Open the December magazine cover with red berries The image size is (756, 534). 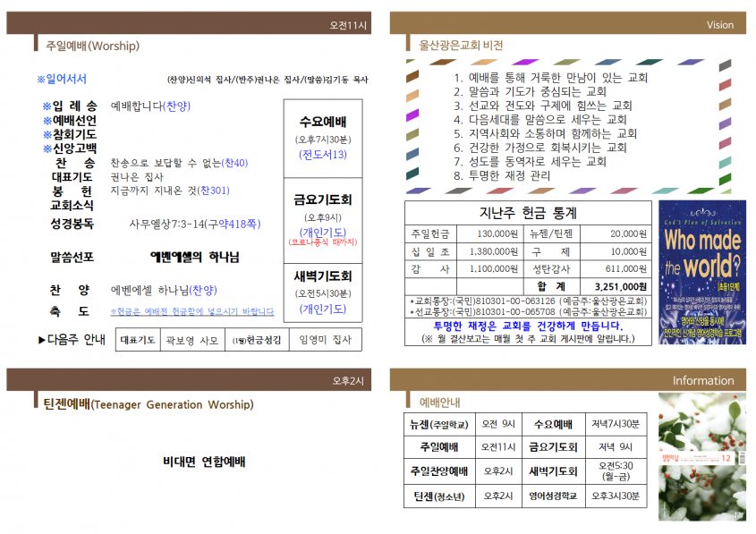click(702, 456)
